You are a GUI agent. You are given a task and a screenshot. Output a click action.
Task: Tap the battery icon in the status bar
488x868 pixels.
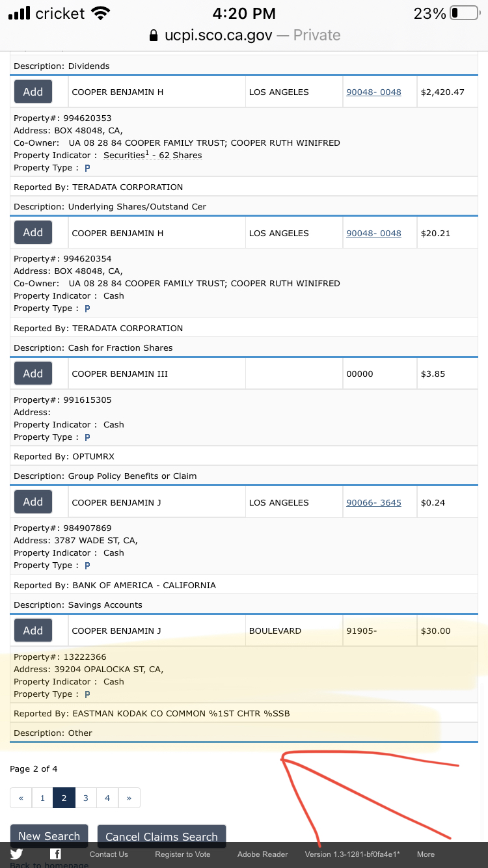464,13
